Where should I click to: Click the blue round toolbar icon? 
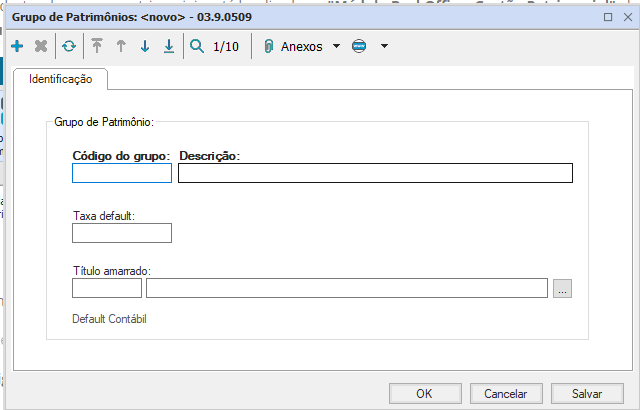pos(359,46)
